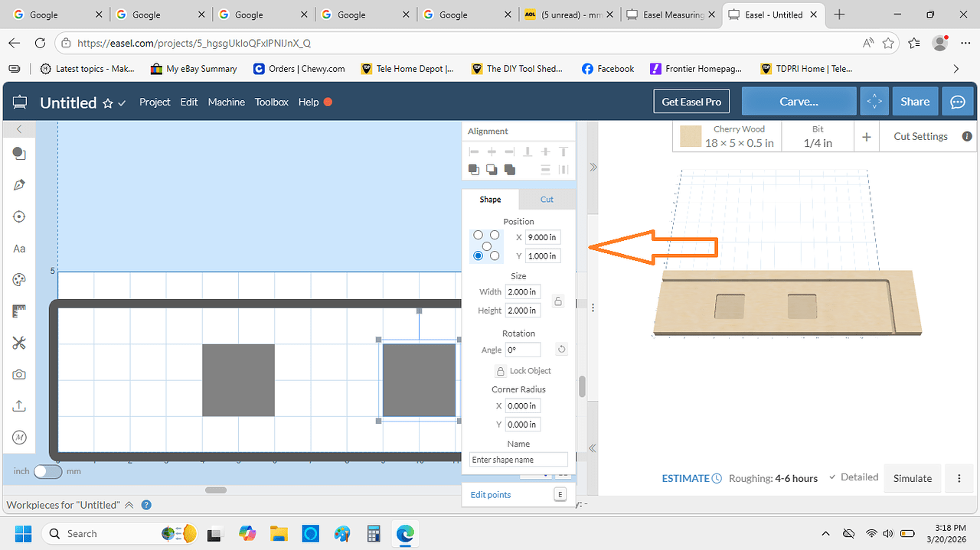Collapse the left toolbar with the arrow

(19, 129)
